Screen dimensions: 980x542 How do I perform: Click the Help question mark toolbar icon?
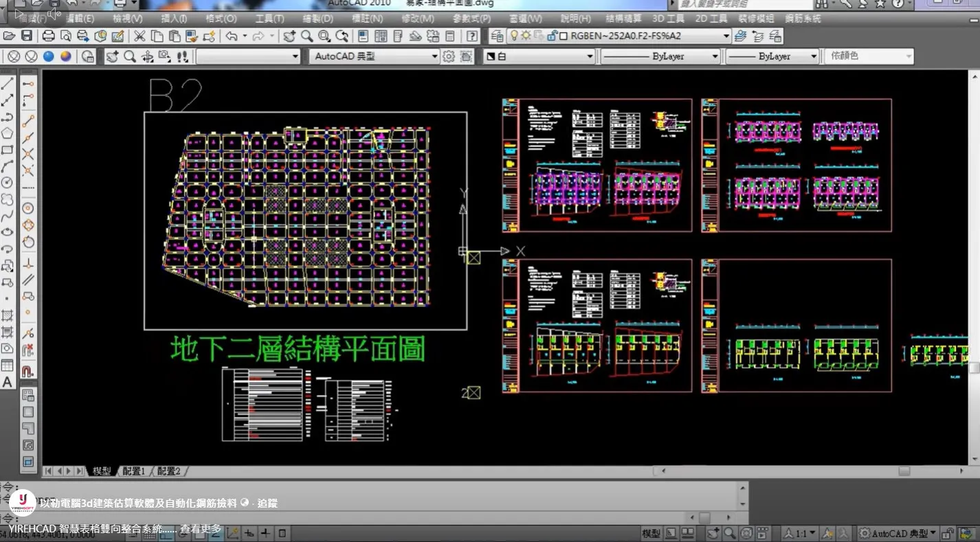pos(472,36)
